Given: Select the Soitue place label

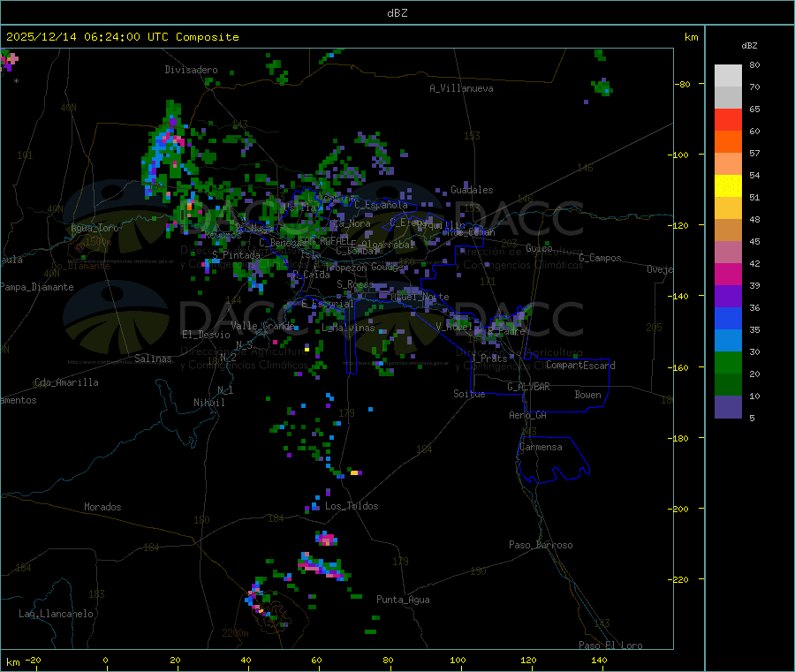Looking at the screenshot, I should (469, 394).
